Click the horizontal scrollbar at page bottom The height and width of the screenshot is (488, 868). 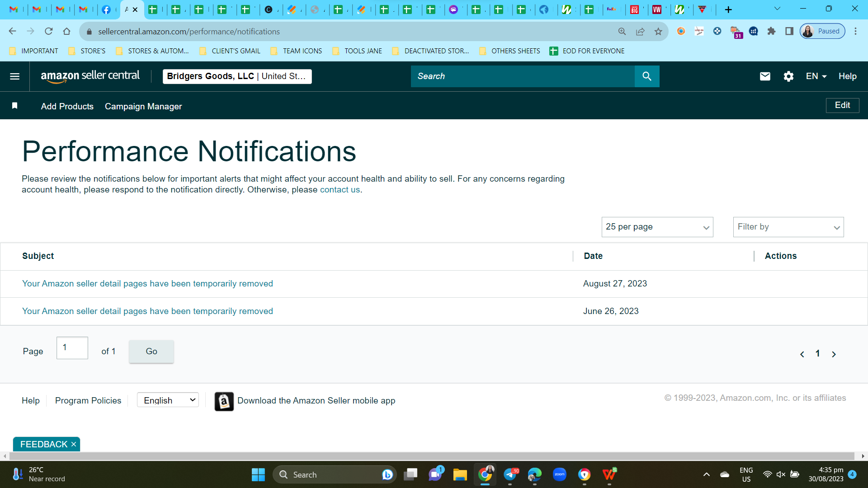coord(432,456)
